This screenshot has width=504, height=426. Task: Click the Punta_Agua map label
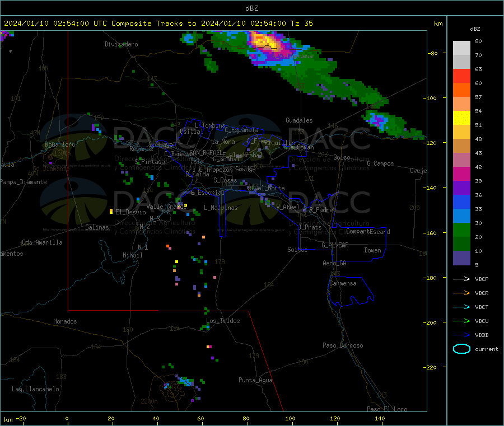pos(255,380)
